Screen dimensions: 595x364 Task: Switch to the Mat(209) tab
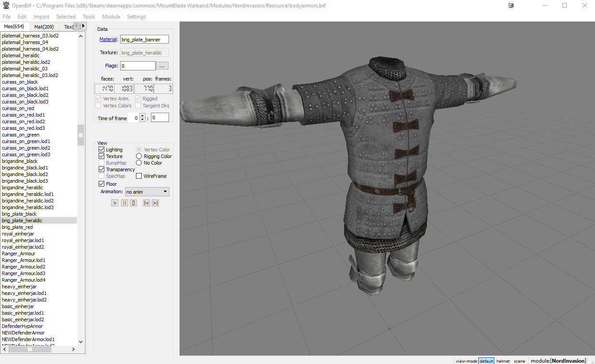click(x=44, y=27)
